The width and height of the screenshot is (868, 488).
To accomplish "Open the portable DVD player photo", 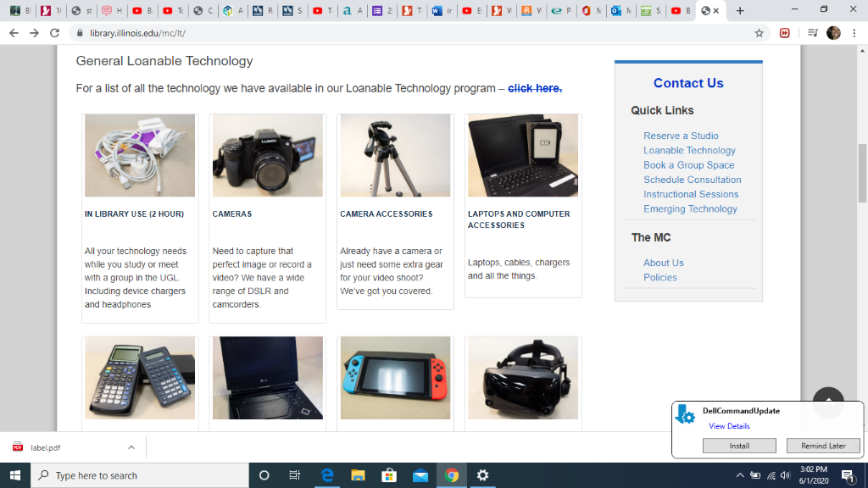I will point(267,378).
